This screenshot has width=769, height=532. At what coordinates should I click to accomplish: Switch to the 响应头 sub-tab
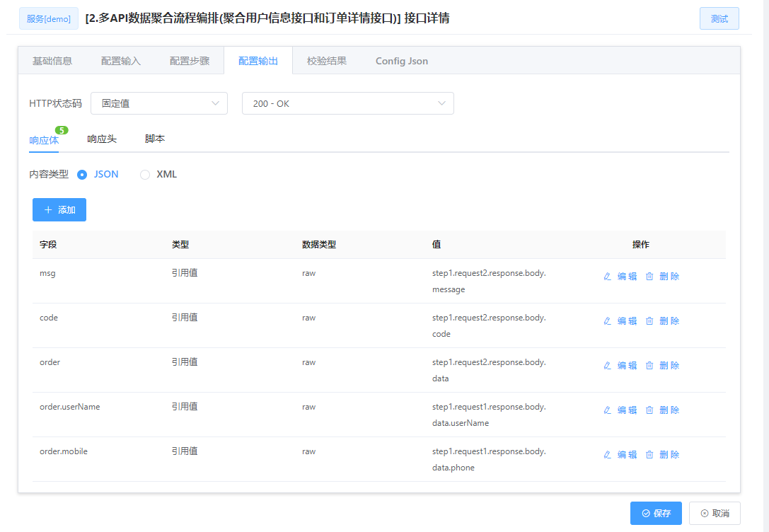(x=102, y=139)
